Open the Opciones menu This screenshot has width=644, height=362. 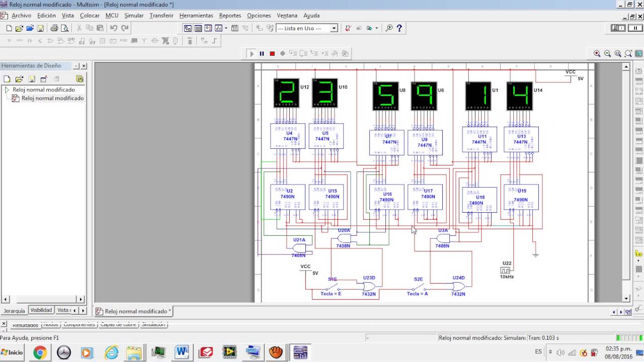coord(259,16)
